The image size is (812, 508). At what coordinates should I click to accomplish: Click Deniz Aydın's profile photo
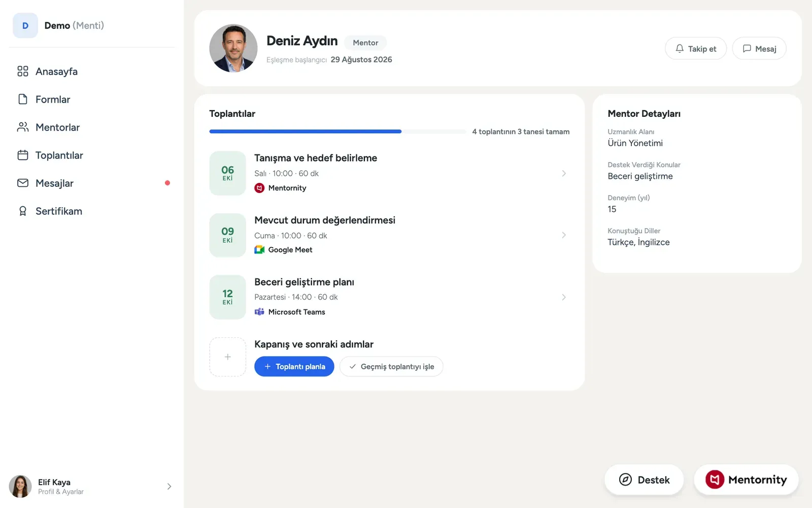(233, 48)
